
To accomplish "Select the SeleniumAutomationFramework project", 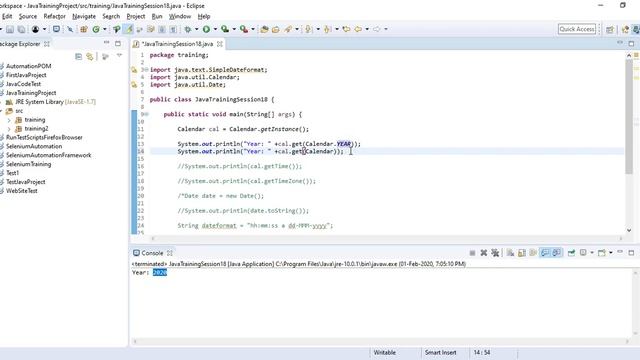I will coord(48,156).
